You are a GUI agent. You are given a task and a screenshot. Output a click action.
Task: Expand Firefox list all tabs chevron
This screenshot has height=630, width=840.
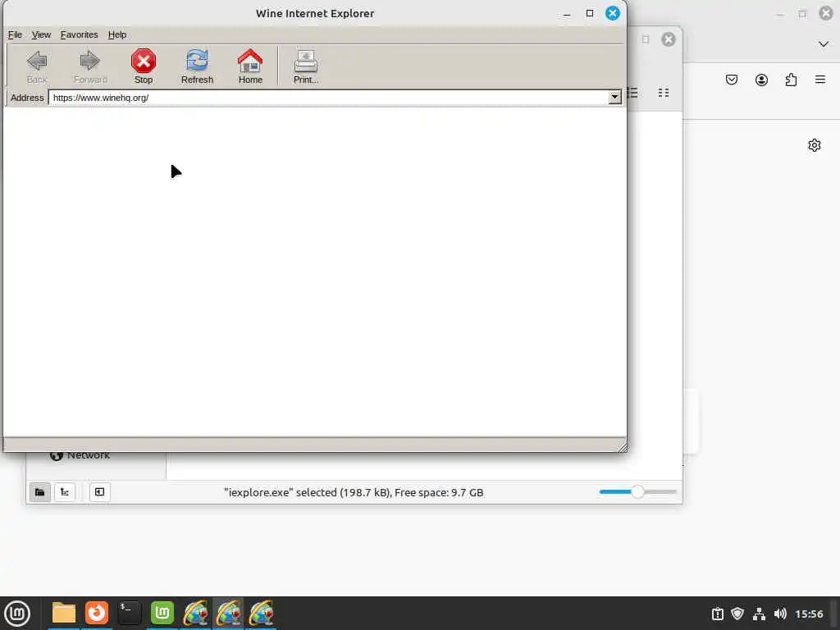pyautogui.click(x=824, y=44)
